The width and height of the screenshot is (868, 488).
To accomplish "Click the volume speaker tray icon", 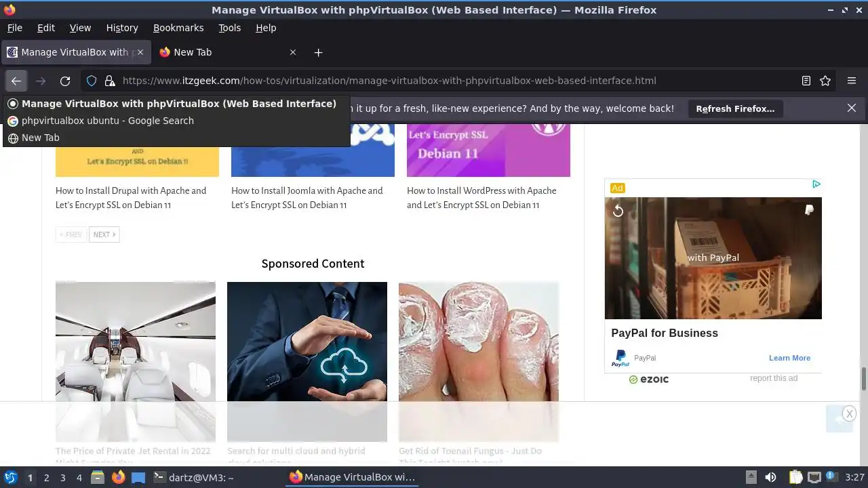I will (x=770, y=477).
